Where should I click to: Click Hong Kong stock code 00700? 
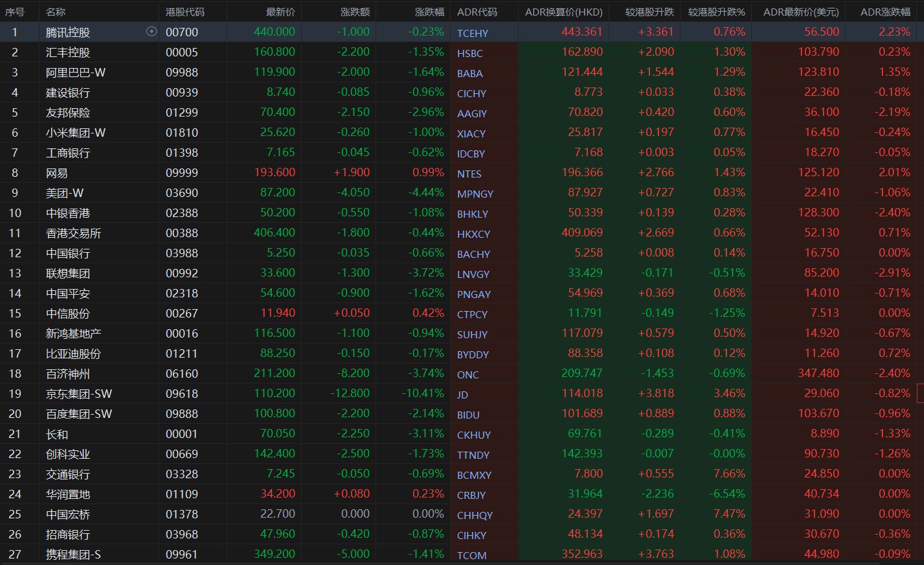tap(182, 32)
